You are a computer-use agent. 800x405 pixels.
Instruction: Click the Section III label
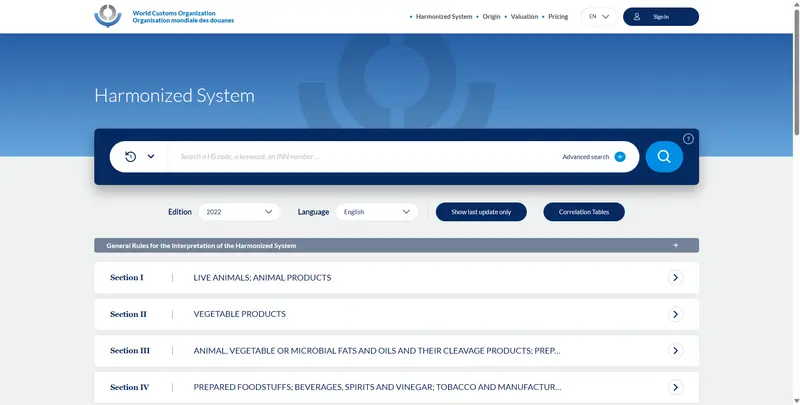(x=130, y=350)
